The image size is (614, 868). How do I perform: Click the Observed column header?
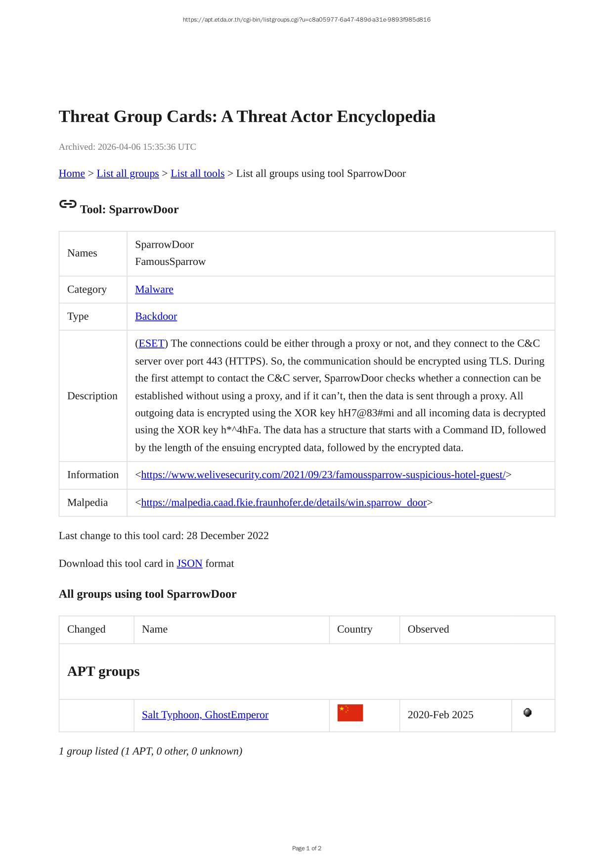[428, 629]
